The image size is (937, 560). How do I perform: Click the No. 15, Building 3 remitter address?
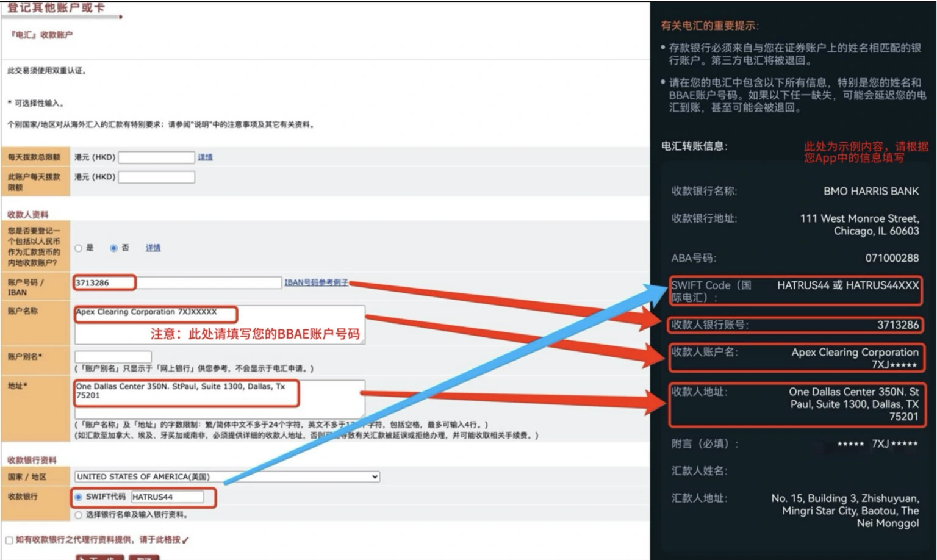(x=845, y=511)
